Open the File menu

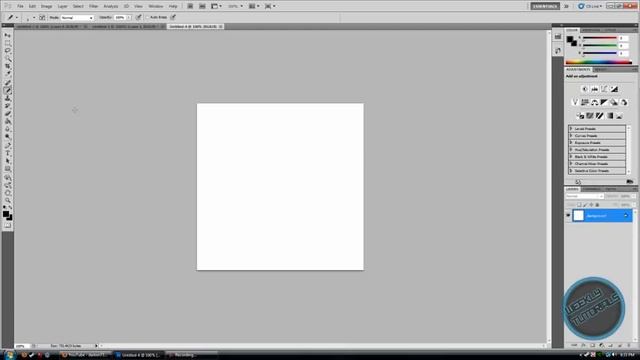tap(20, 6)
